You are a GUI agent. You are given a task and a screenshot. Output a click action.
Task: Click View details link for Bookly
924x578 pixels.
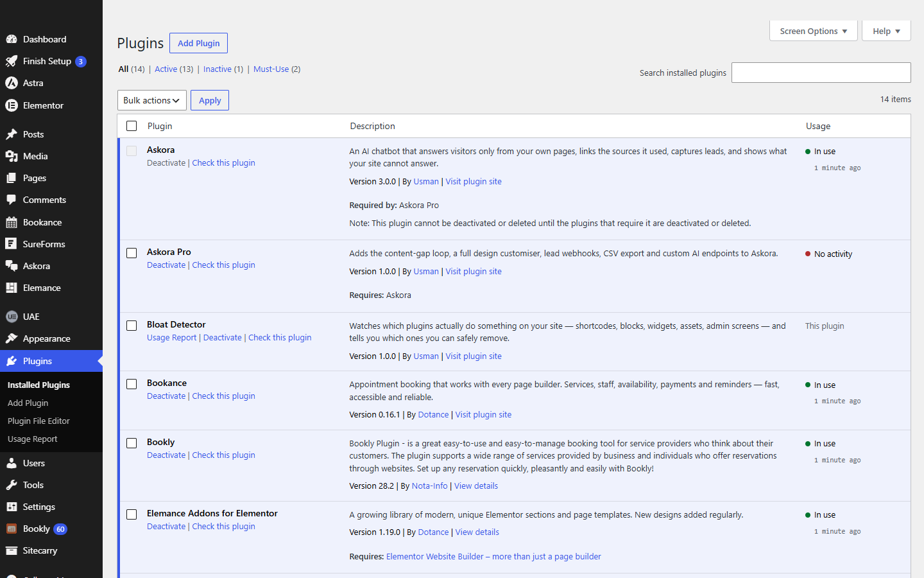(476, 486)
